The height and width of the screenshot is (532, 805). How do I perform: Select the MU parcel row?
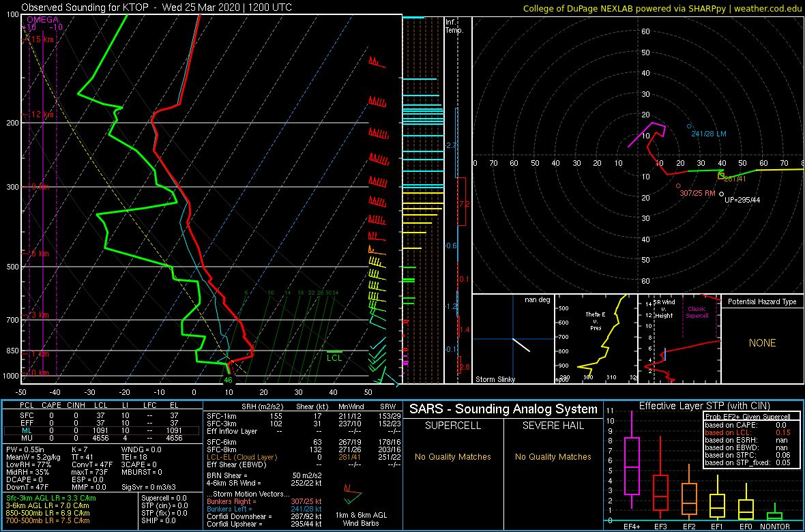pyautogui.click(x=101, y=439)
